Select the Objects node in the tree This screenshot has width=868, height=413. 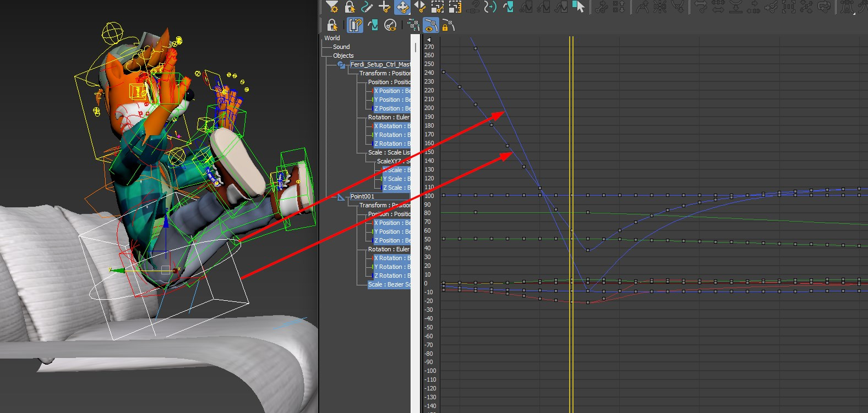click(x=343, y=56)
